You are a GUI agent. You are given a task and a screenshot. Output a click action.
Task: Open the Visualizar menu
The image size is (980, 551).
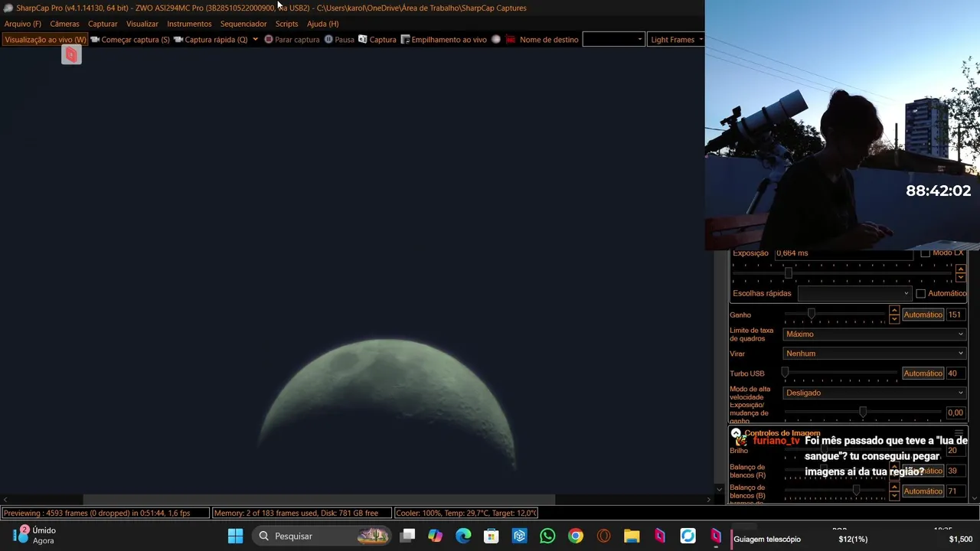click(142, 24)
